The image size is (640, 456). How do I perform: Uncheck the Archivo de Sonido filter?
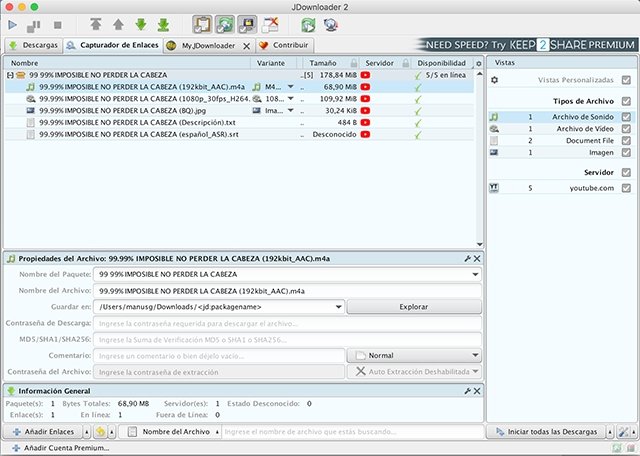626,117
